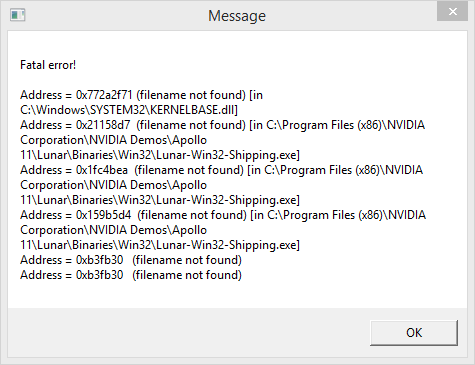Click the second Lunar-Win32-Shipping.exe path line

(x=160, y=200)
